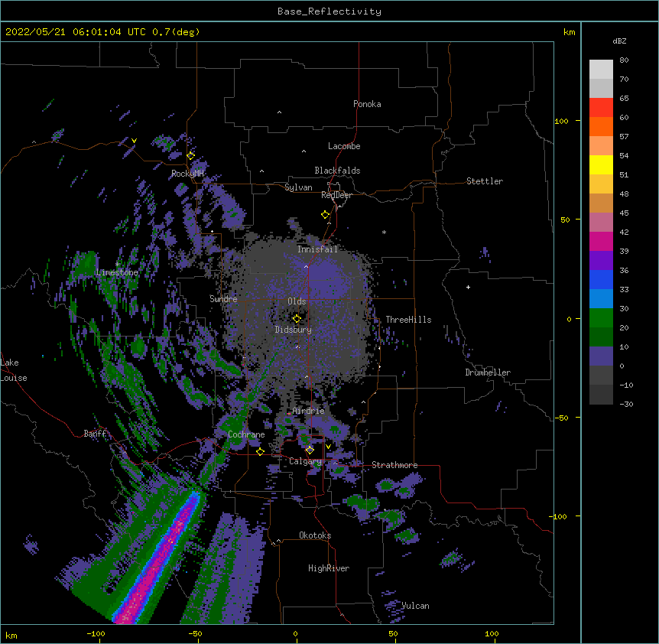
Task: Click the Blackfalds town label
Action: click(x=337, y=171)
